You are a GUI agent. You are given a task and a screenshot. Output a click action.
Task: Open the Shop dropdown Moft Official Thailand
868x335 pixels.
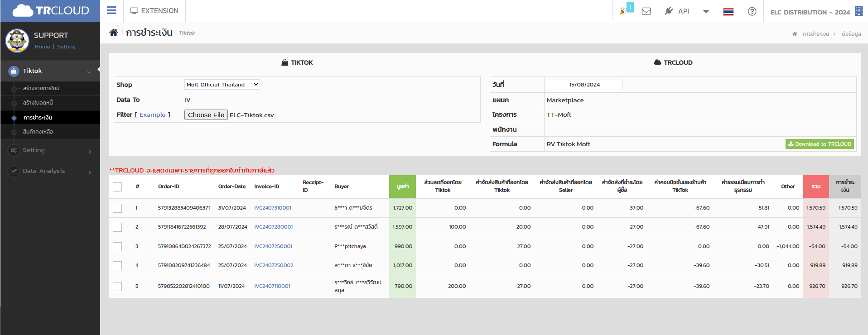[x=222, y=85]
